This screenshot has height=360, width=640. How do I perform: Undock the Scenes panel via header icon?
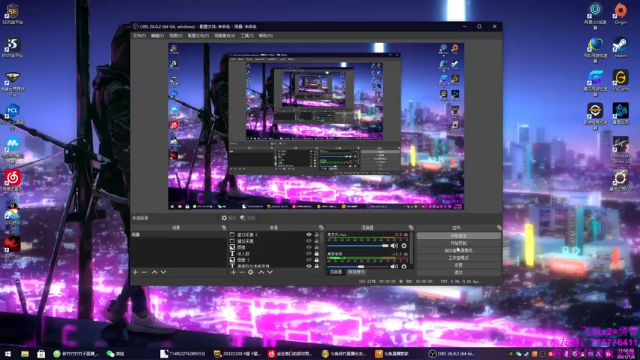(x=224, y=227)
